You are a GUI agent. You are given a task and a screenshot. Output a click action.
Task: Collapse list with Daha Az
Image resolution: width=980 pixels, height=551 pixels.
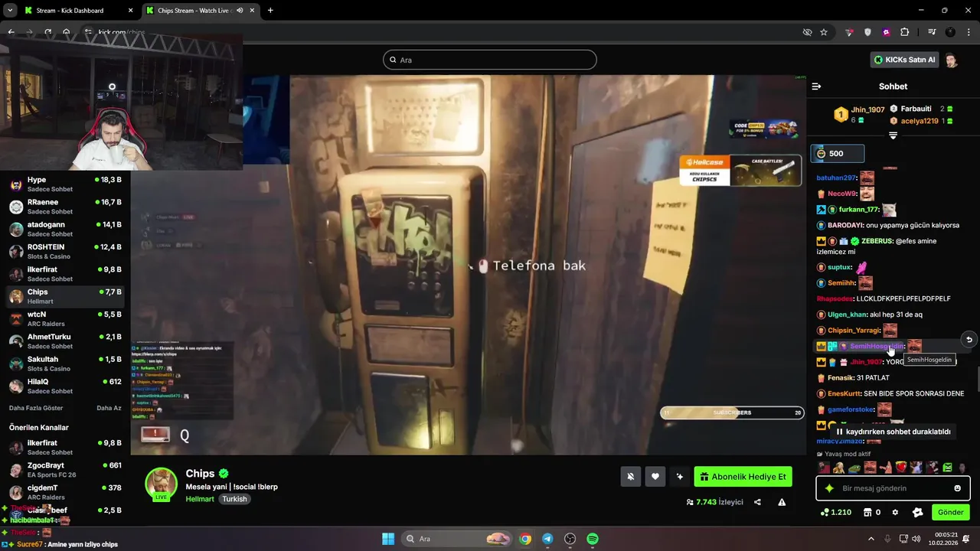[x=109, y=408]
